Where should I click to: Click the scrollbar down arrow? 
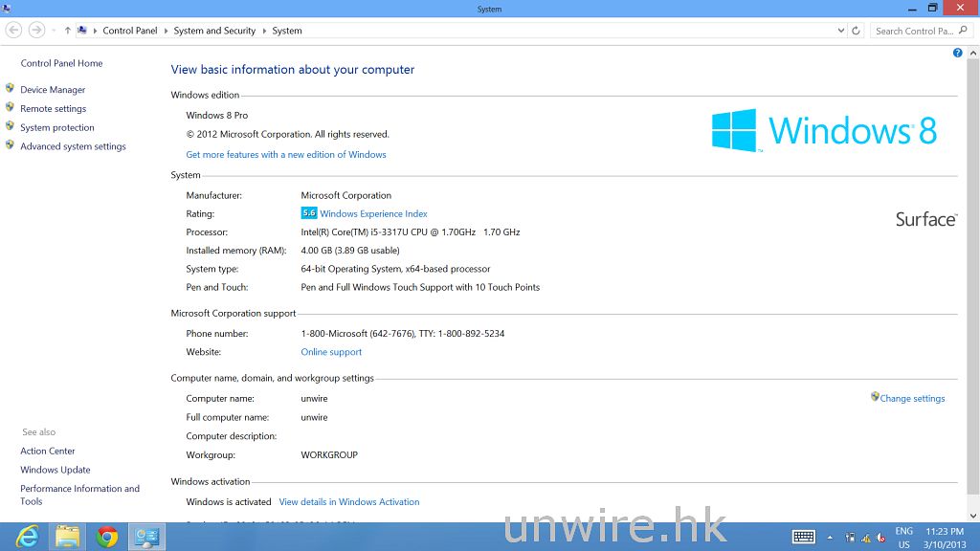tap(973, 516)
